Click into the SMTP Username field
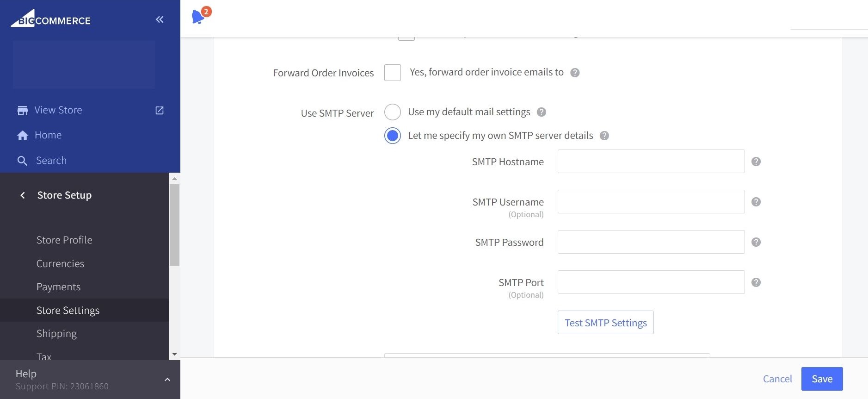The width and height of the screenshot is (868, 399). click(651, 202)
